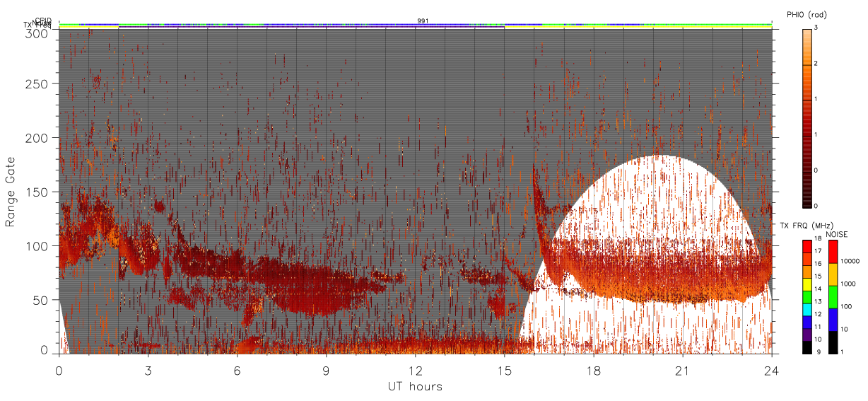Viewport: 868px width, 401px height.
Task: Click the CPID value '991' label
Action: 423,21
